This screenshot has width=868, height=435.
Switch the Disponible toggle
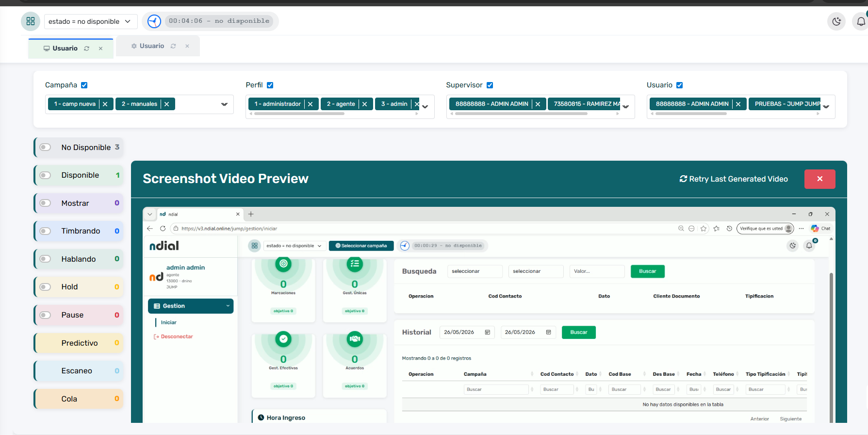pyautogui.click(x=46, y=175)
